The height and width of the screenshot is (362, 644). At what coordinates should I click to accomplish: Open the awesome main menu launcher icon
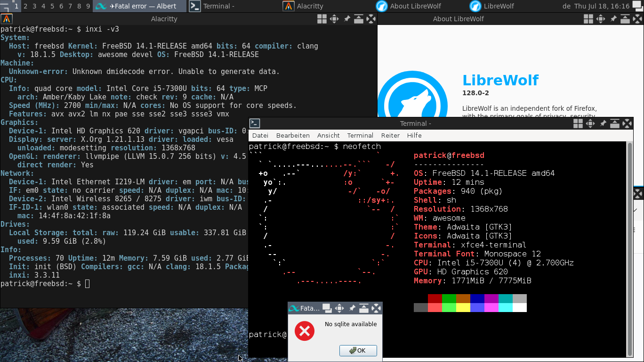(x=6, y=6)
